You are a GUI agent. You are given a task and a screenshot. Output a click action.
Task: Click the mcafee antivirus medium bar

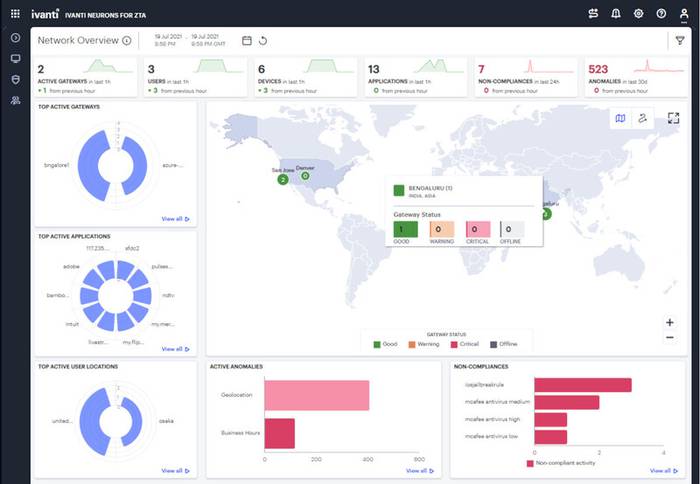pyautogui.click(x=567, y=402)
